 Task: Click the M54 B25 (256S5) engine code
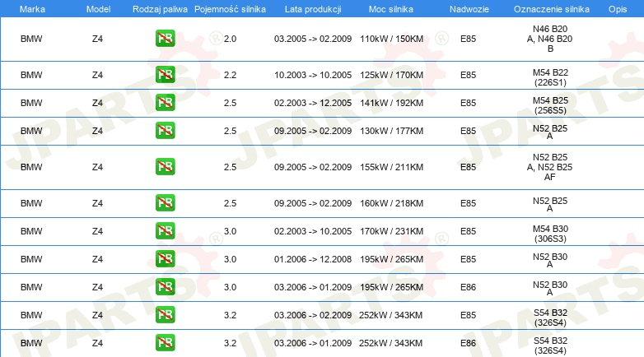pyautogui.click(x=550, y=105)
